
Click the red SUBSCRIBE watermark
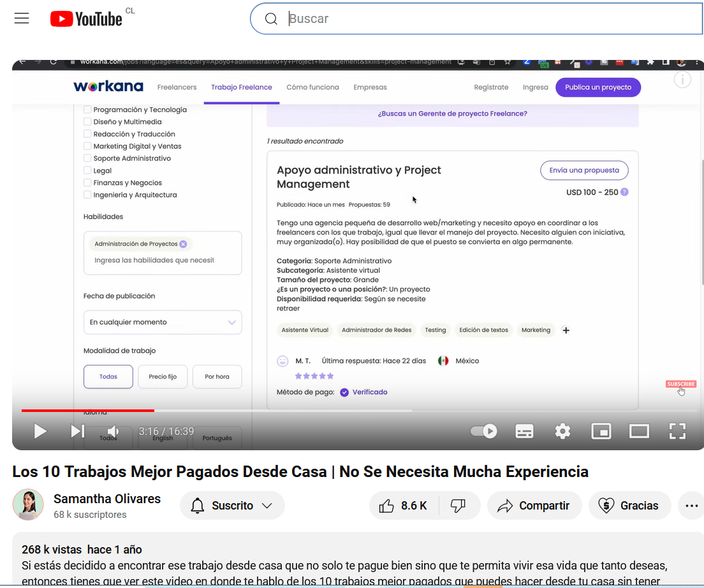(681, 384)
